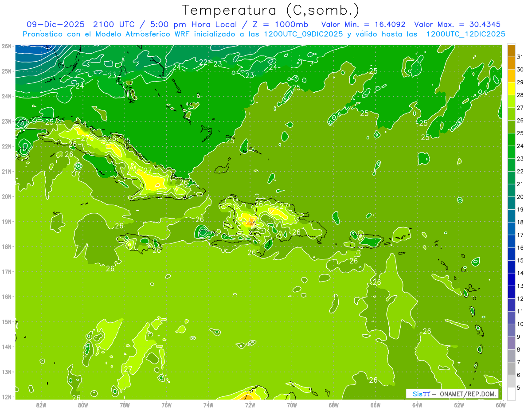532x411 pixels.
Task: Click the 68W longitude axis label
Action: click(x=334, y=405)
